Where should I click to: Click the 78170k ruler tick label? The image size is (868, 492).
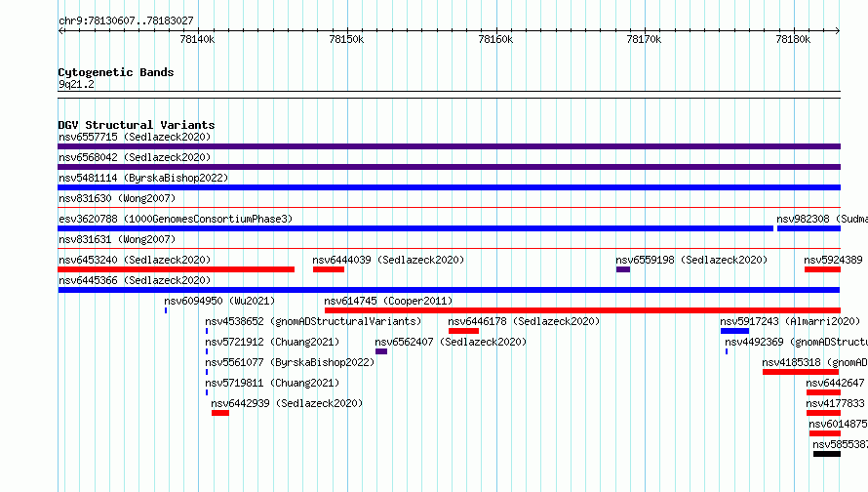tap(644, 39)
